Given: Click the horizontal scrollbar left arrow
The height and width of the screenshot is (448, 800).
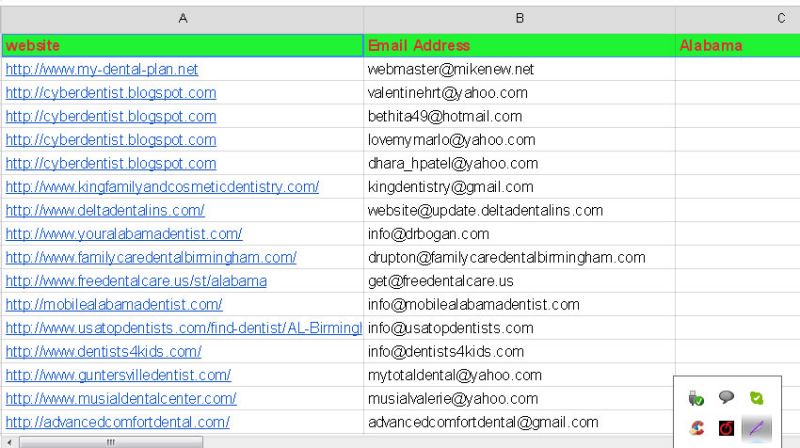Looking at the screenshot, I should (10, 442).
